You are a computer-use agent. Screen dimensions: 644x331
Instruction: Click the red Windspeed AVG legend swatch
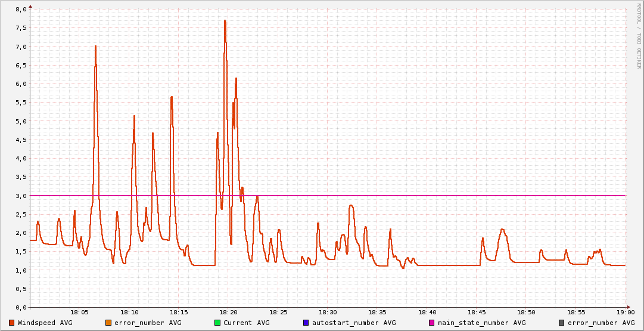point(12,323)
